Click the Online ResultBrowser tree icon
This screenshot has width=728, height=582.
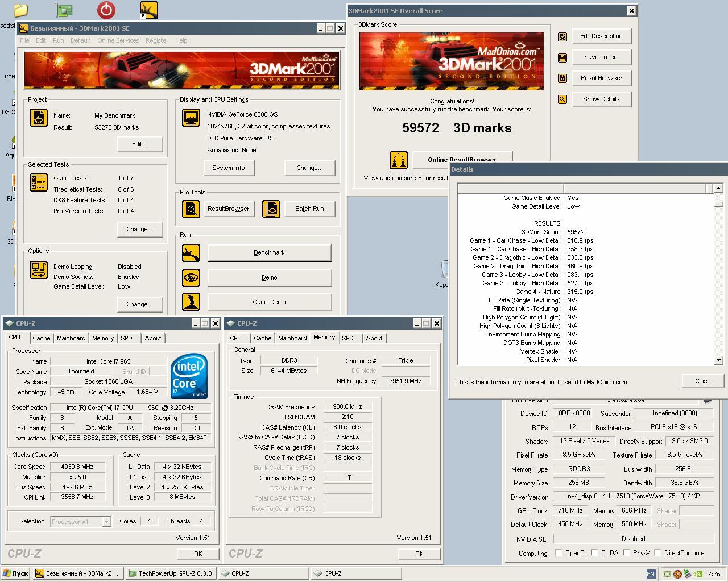[399, 160]
